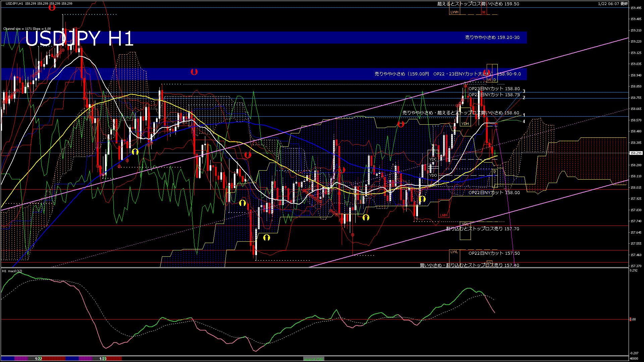Select the orange LWH level box
The height and width of the screenshot is (362, 644).
pyautogui.click(x=454, y=12)
